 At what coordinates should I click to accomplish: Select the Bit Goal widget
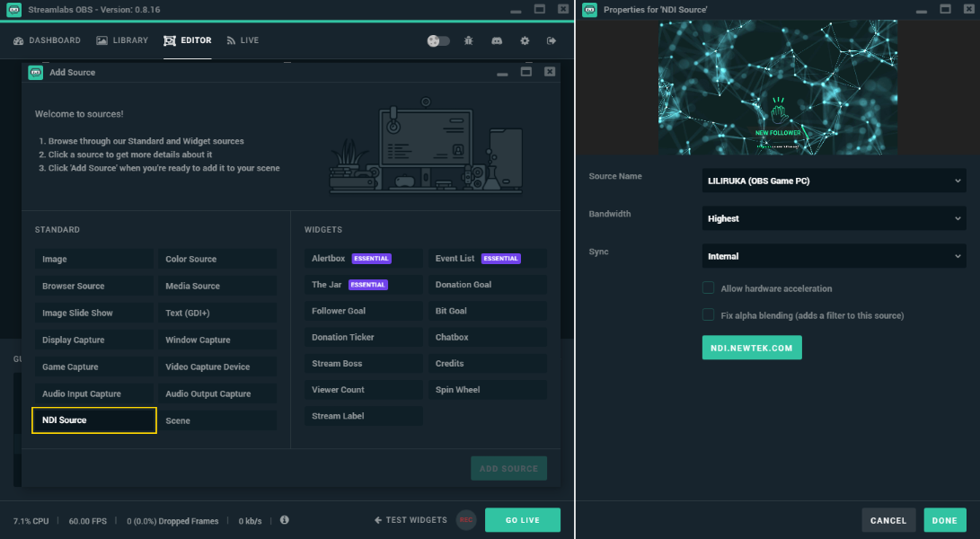click(x=488, y=311)
